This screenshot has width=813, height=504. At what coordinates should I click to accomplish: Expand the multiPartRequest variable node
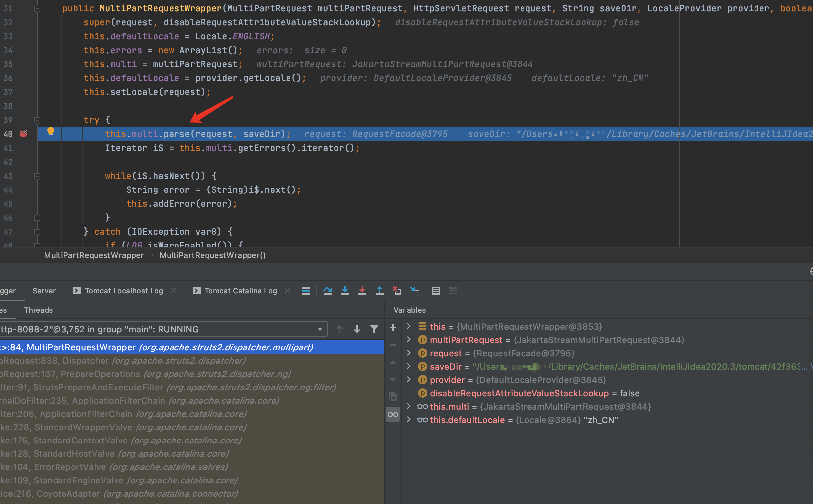pyautogui.click(x=409, y=340)
